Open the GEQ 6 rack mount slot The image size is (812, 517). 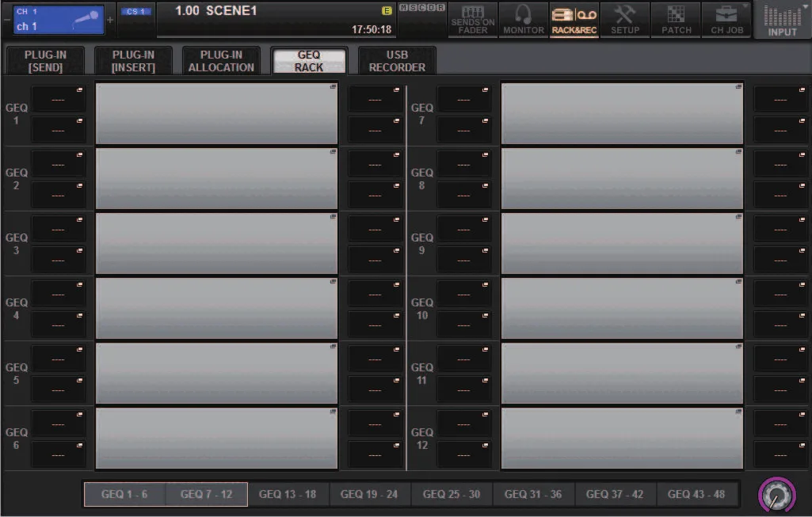click(216, 439)
